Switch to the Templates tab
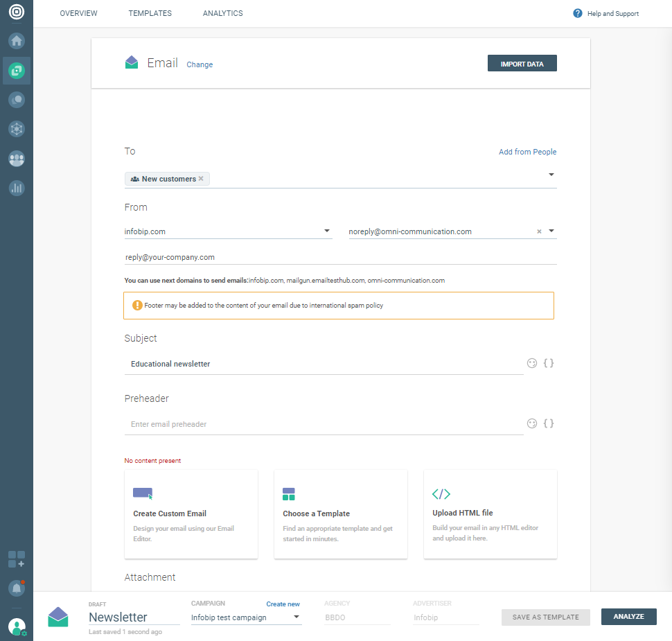The image size is (672, 641). point(150,13)
